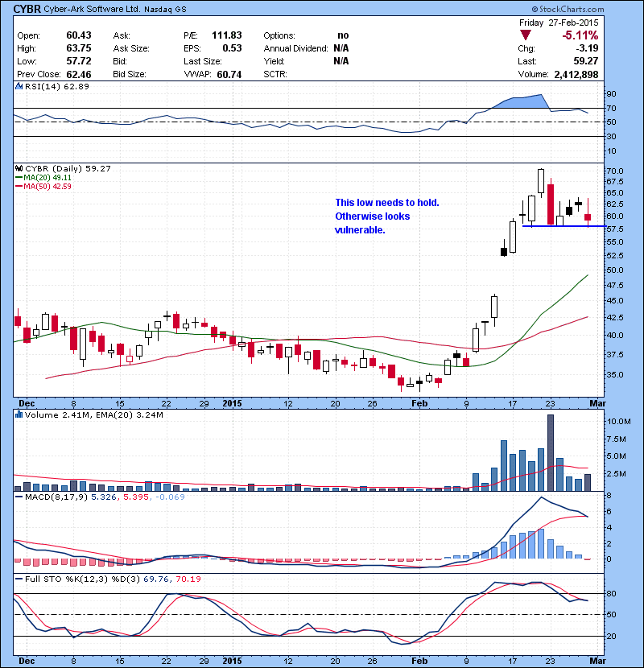Click the High value 63.75
Viewport: 644px width, 668px height.
[x=79, y=48]
